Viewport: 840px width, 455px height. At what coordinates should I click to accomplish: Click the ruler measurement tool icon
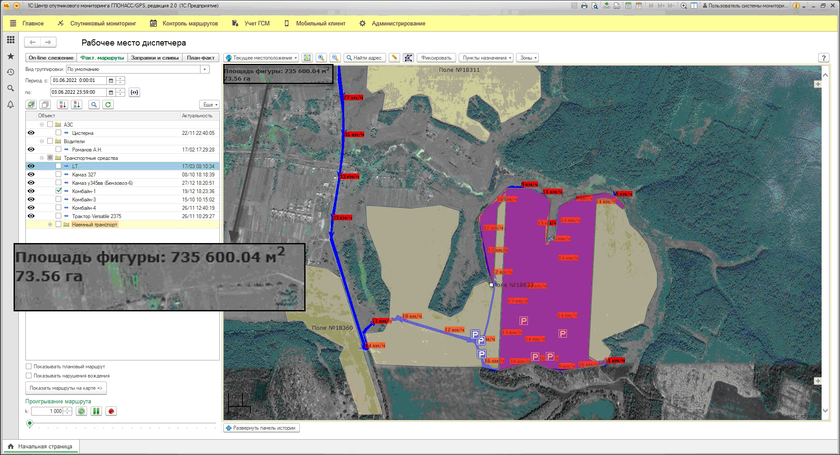(395, 58)
